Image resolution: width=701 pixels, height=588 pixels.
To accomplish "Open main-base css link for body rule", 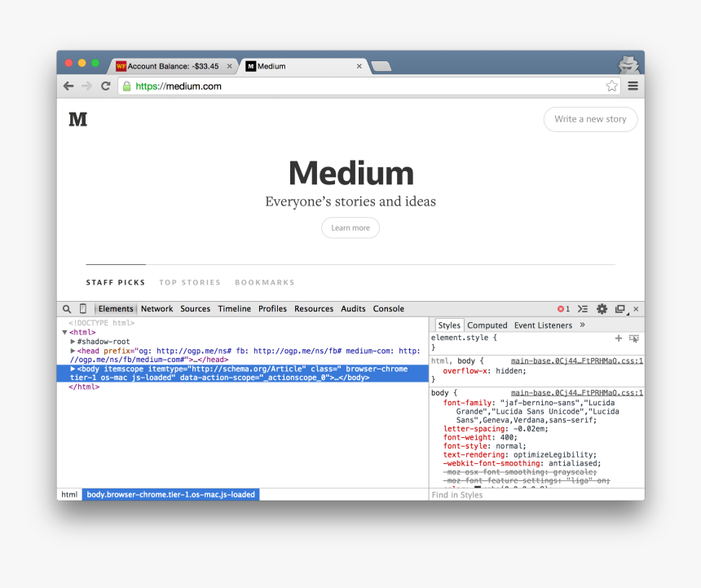I will (x=577, y=392).
